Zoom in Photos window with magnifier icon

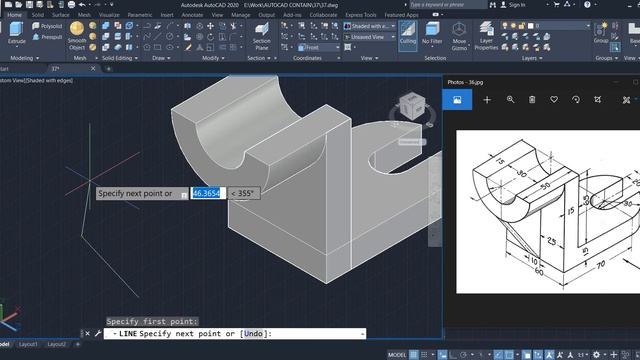tap(510, 100)
